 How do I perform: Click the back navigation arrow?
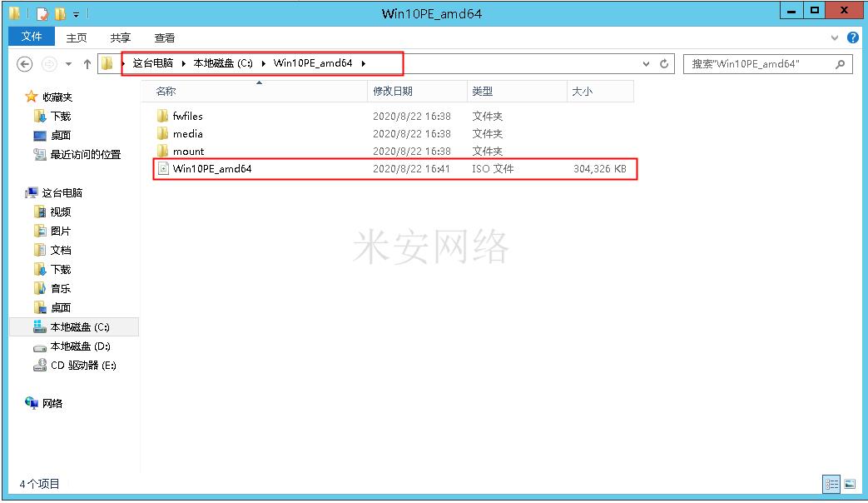coord(24,64)
